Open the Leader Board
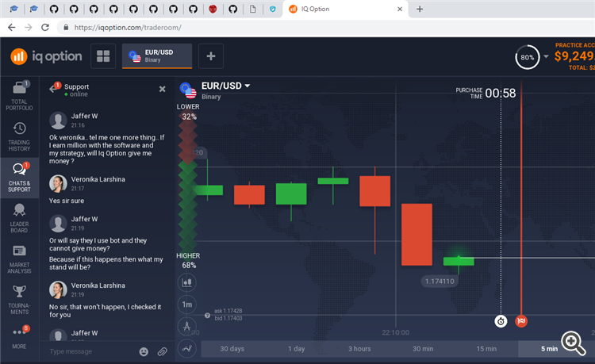The height and width of the screenshot is (364, 595). 19,218
